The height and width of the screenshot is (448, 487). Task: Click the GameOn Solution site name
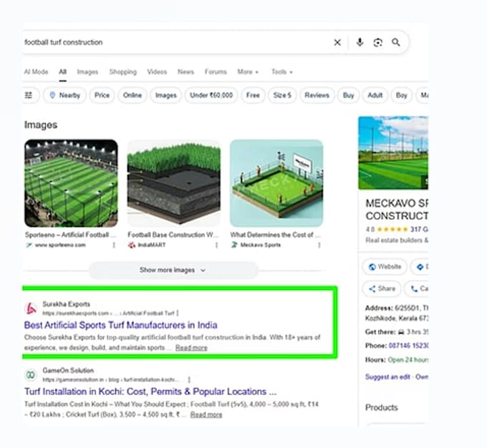click(x=68, y=371)
